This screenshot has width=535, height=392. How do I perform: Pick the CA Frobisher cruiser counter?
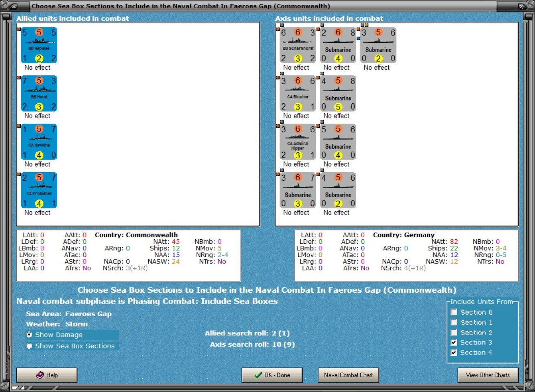[39, 191]
